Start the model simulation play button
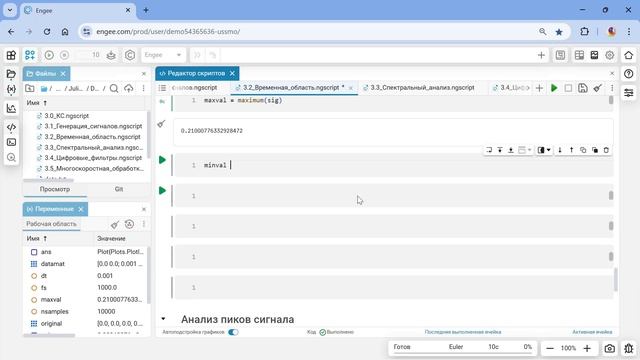This screenshot has width=640, height=360. (x=49, y=55)
